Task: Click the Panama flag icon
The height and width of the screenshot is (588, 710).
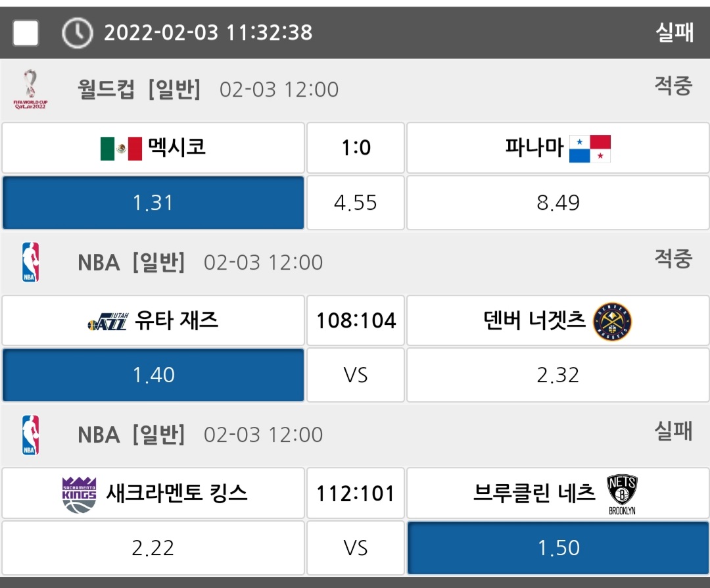Action: pyautogui.click(x=590, y=149)
